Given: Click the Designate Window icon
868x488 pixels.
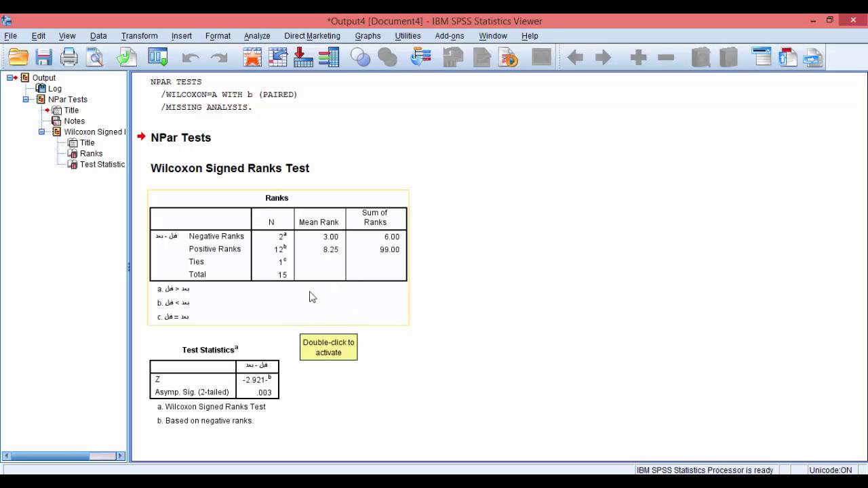Looking at the screenshot, I should point(421,58).
